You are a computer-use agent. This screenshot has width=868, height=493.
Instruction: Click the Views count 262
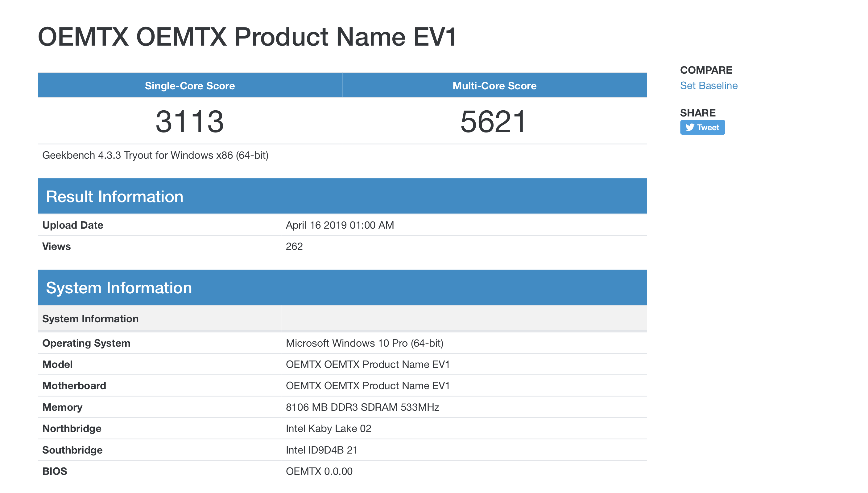click(294, 246)
